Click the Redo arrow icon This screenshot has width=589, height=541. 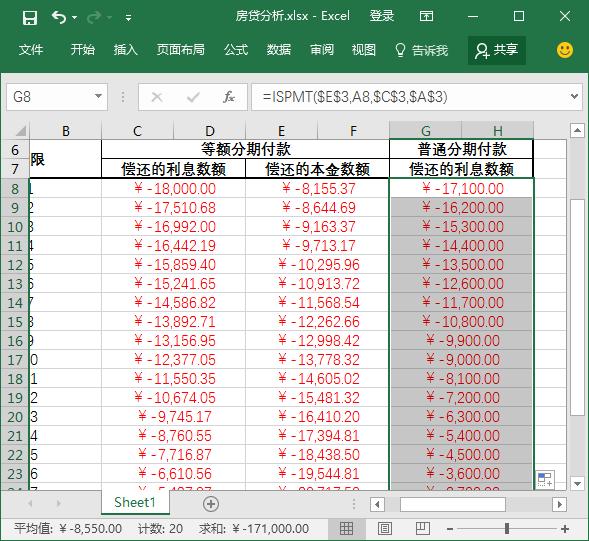click(94, 17)
